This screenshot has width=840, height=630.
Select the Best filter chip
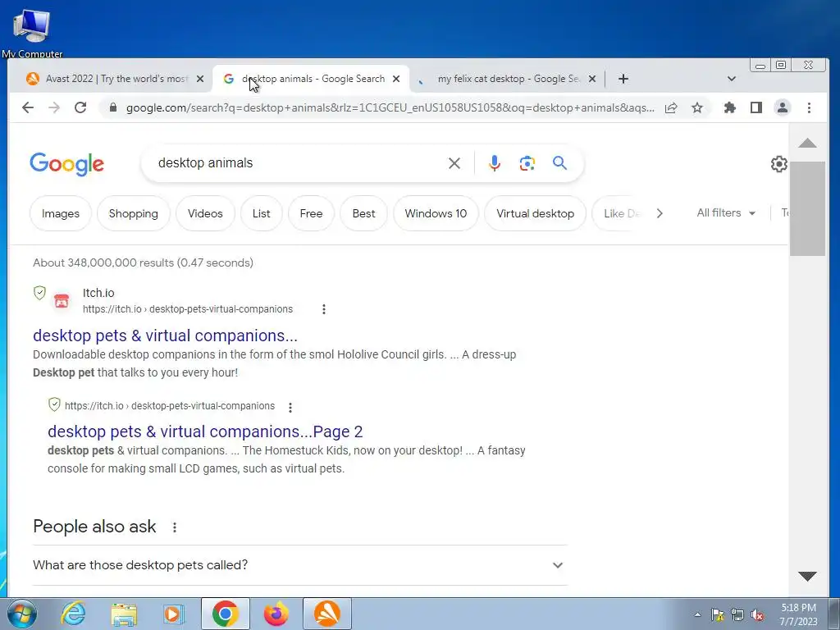coord(363,213)
